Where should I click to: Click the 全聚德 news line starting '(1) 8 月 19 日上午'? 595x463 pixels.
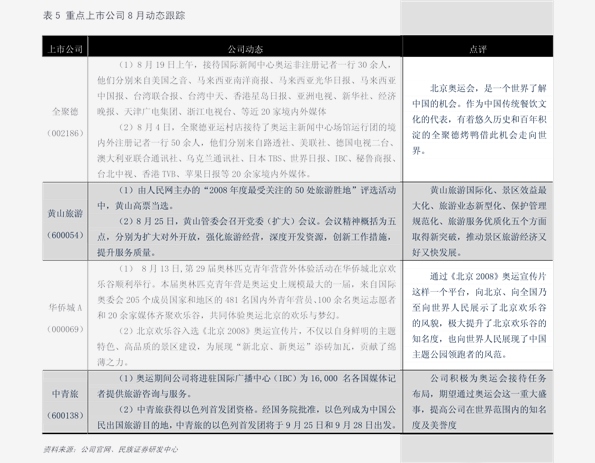(255, 65)
